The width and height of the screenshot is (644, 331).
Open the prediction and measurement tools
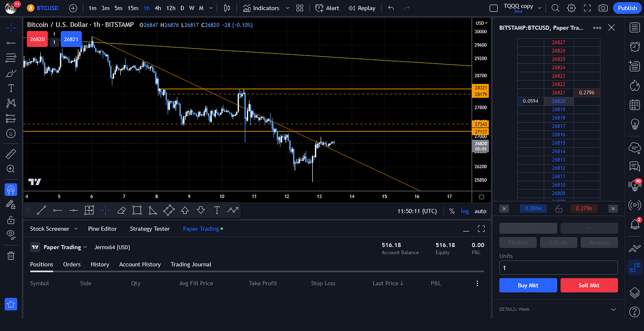(11, 118)
